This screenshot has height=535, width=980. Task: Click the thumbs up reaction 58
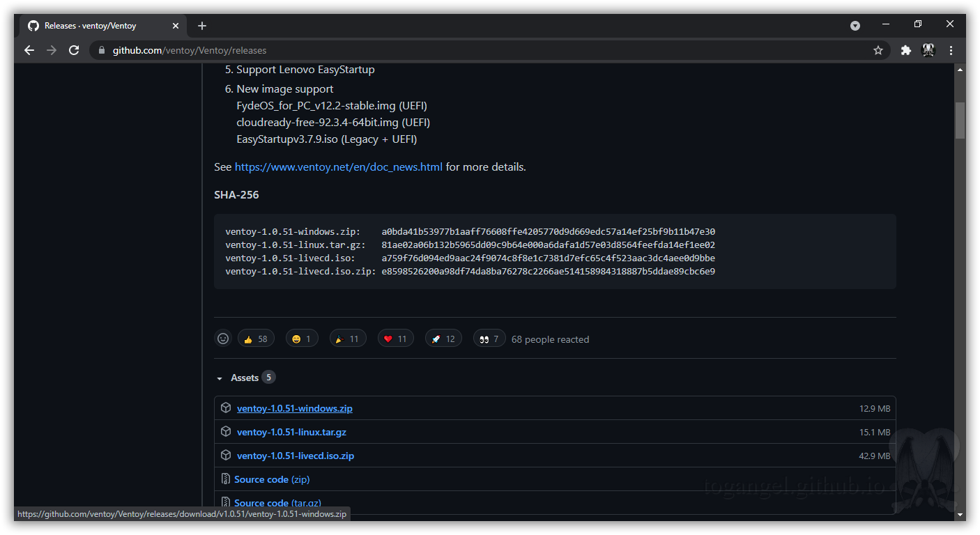click(x=256, y=339)
